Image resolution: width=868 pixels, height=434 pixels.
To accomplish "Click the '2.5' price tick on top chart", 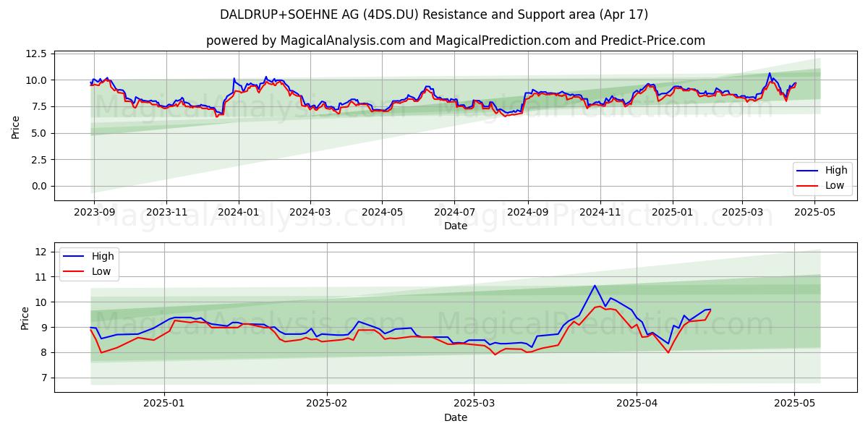I will 40,159.
